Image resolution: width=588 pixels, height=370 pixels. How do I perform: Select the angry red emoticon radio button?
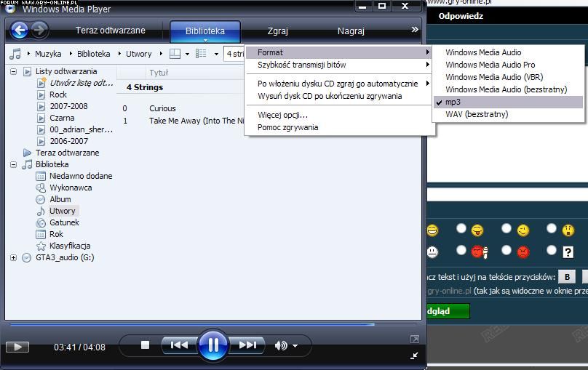pyautogui.click(x=506, y=250)
